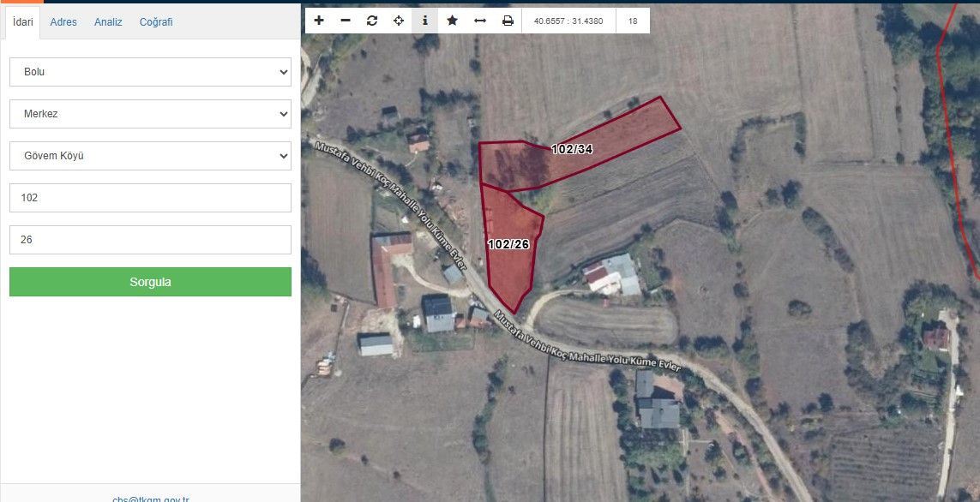This screenshot has width=980, height=502.
Task: Open the Gövem Köyü neighborhood dropdown
Action: pyautogui.click(x=150, y=155)
